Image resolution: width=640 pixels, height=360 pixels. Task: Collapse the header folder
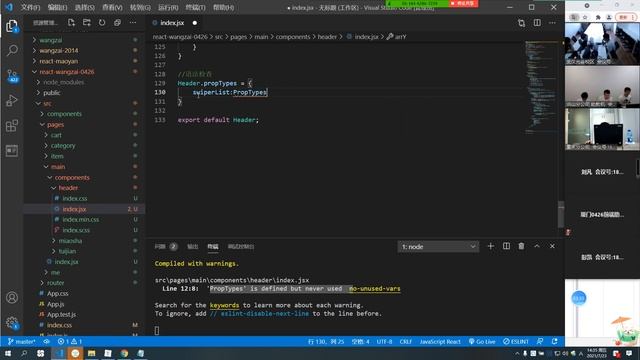pyautogui.click(x=68, y=188)
